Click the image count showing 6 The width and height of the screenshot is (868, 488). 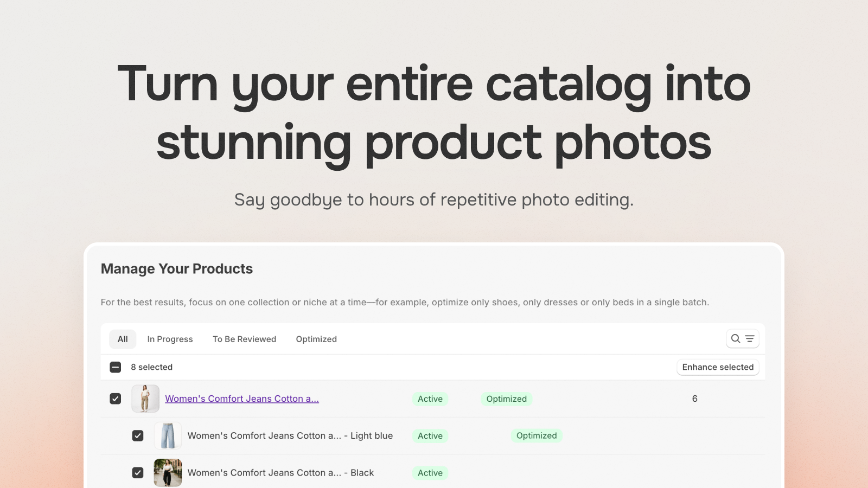[695, 399]
